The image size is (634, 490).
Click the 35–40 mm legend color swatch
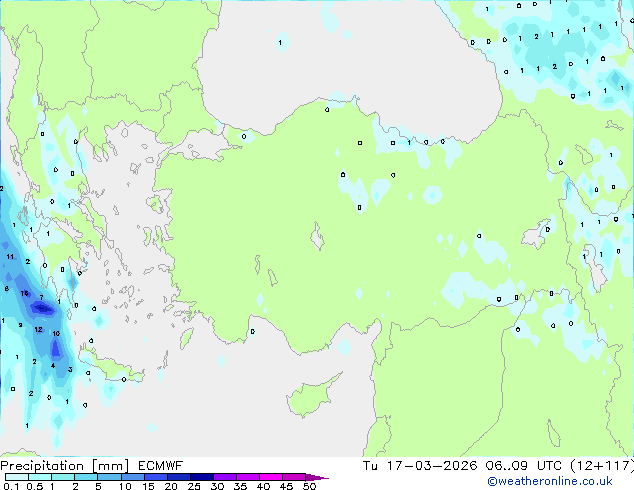point(248,477)
